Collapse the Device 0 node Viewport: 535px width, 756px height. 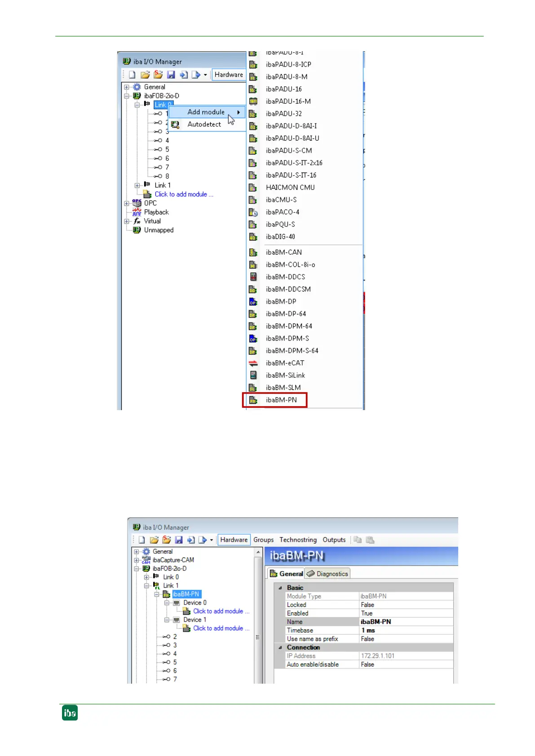coord(167,603)
